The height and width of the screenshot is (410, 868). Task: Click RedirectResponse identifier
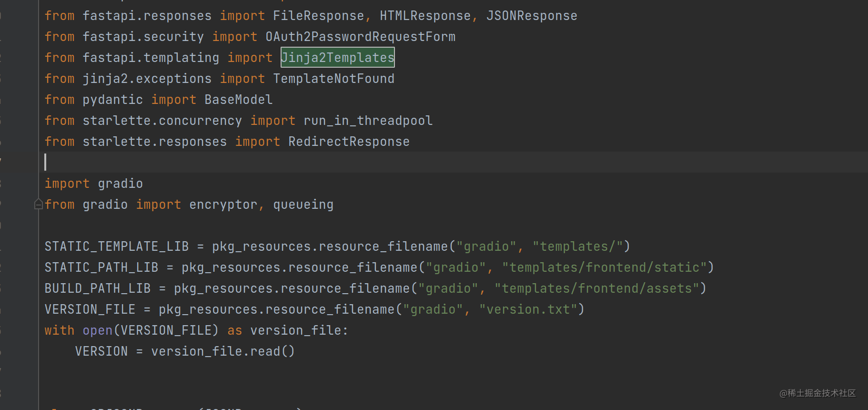click(349, 142)
